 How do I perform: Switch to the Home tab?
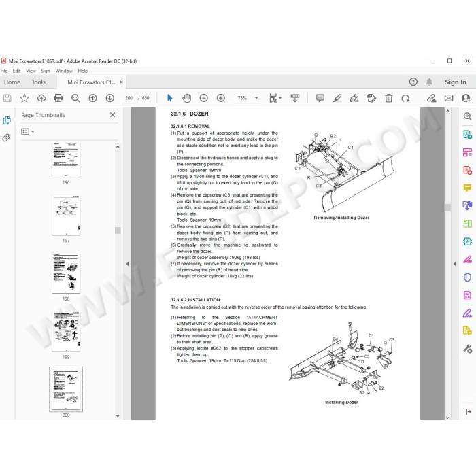pos(12,82)
